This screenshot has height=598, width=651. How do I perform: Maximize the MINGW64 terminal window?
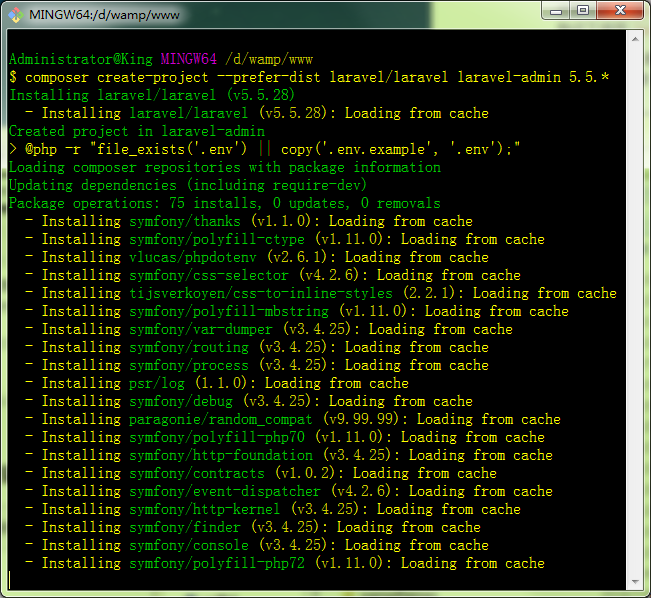(x=583, y=11)
